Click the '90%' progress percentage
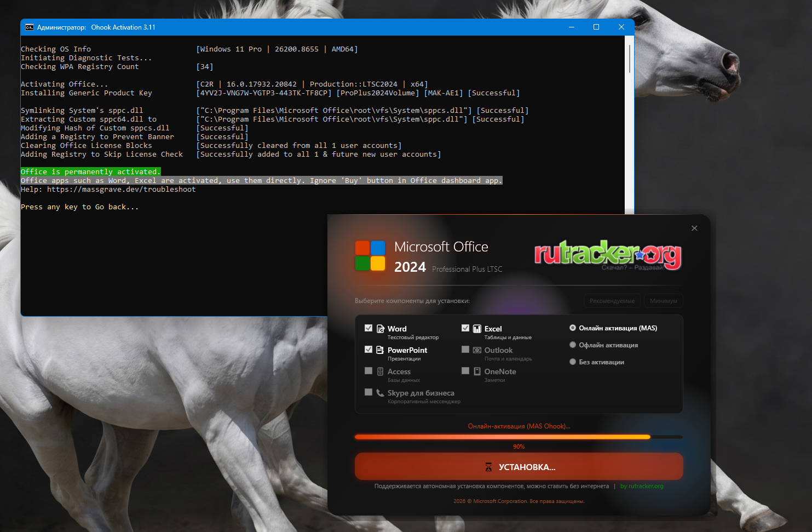This screenshot has height=532, width=812. 519,447
